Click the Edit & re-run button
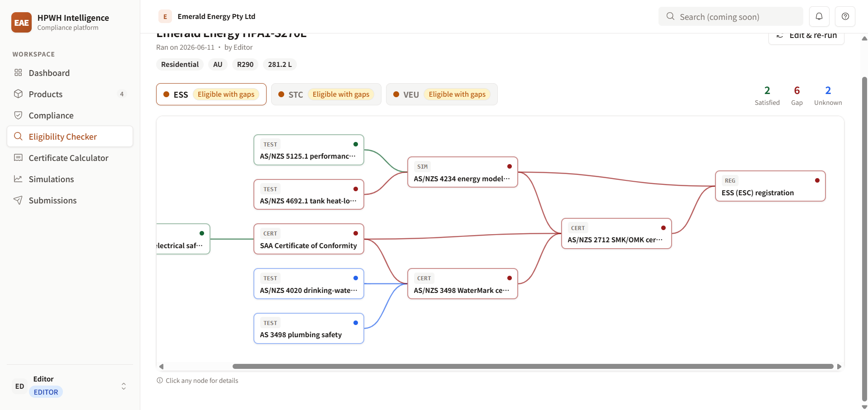The width and height of the screenshot is (868, 410). 806,36
